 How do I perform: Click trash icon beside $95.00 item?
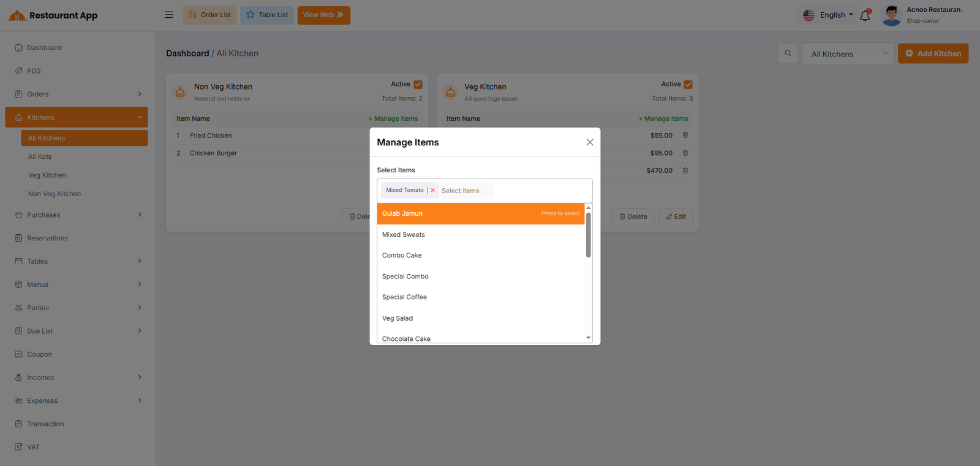tap(685, 153)
